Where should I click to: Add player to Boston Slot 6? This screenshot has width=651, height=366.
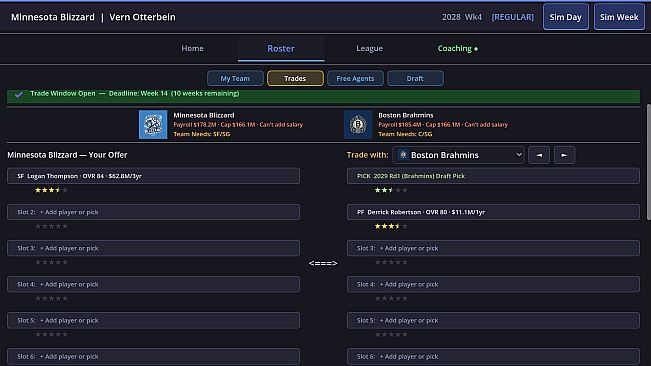tap(493, 356)
